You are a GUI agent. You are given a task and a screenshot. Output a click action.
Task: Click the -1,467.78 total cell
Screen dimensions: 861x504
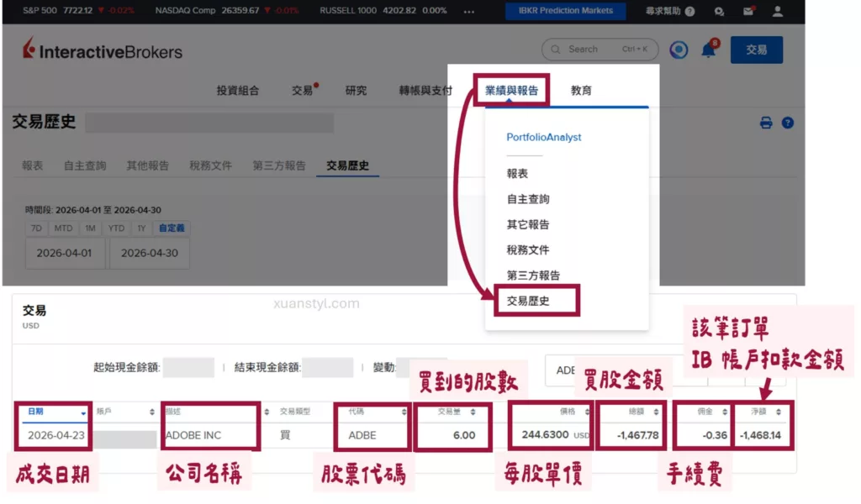pos(637,435)
